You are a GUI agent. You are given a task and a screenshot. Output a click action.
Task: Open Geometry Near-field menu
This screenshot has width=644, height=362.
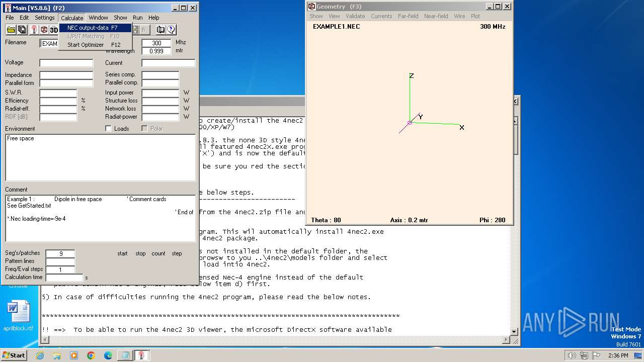pyautogui.click(x=436, y=16)
